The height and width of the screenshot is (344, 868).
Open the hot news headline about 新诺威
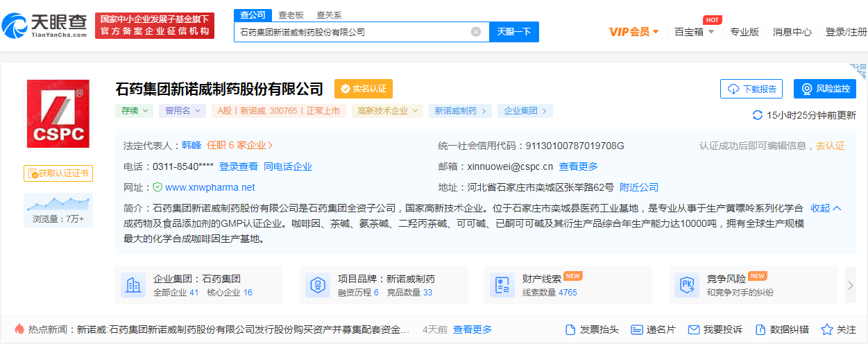(243, 329)
